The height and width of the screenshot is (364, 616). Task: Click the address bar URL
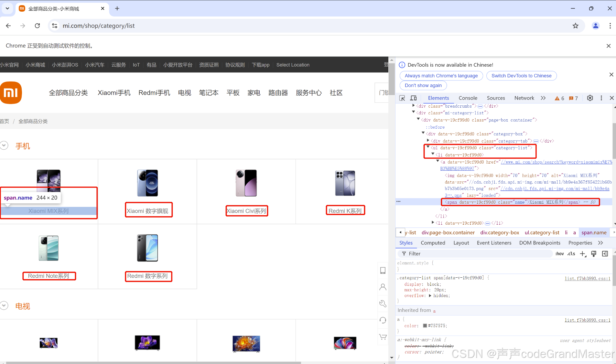[99, 26]
